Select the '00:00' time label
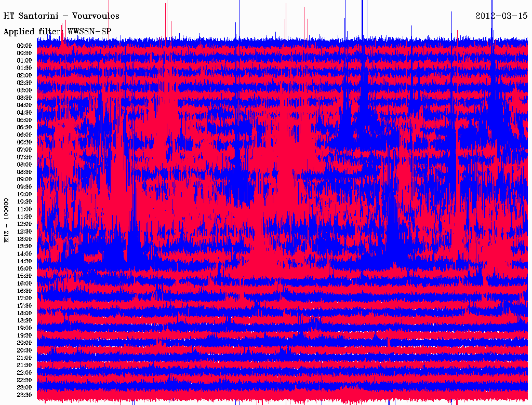Viewport: 532px width, 405px height. coord(24,46)
